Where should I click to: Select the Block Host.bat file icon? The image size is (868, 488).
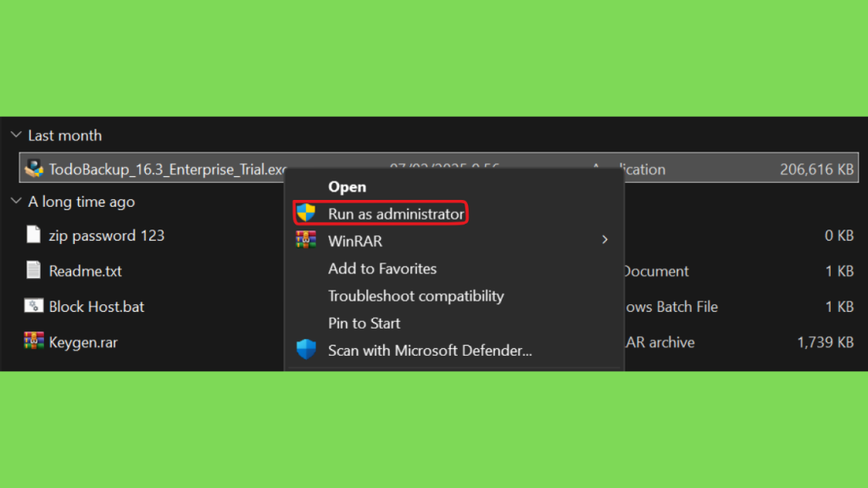coord(33,305)
